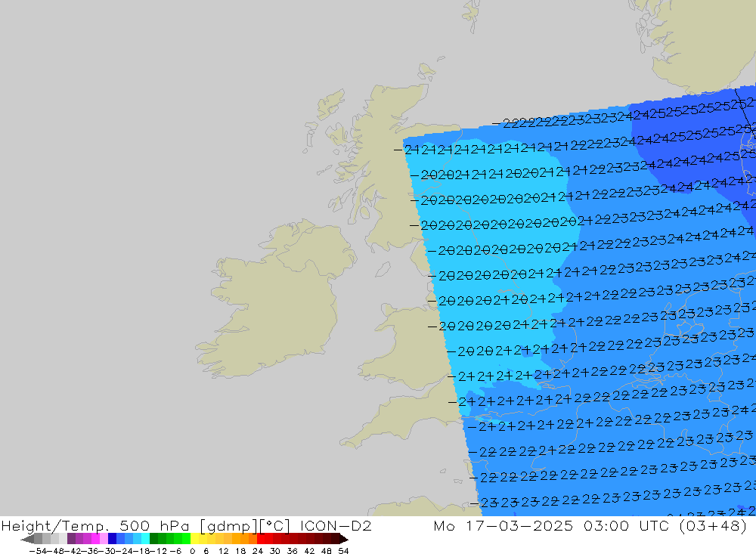The image size is (756, 554).
Task: Click the Mo 17-03-2025 03:00 UTC timestamp
Action: coord(590,525)
